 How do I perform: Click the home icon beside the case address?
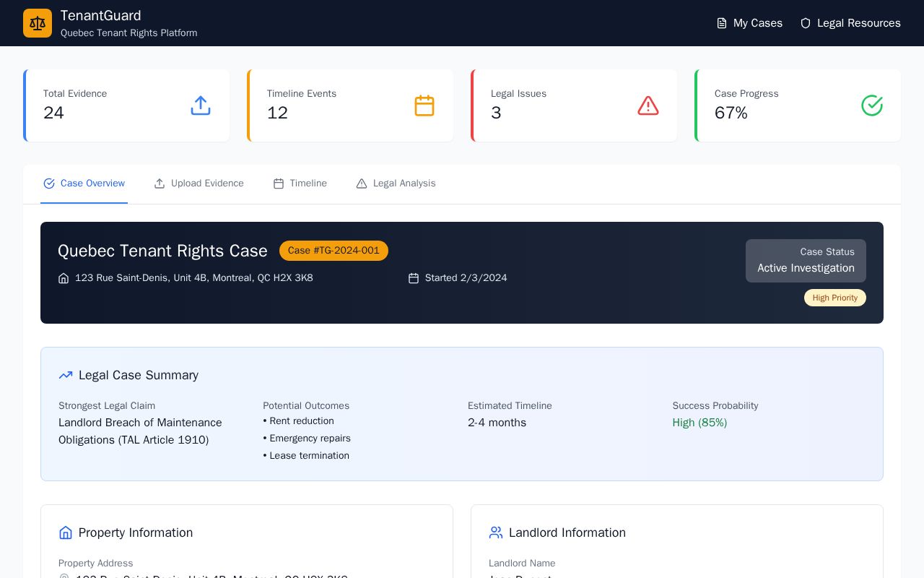64,278
